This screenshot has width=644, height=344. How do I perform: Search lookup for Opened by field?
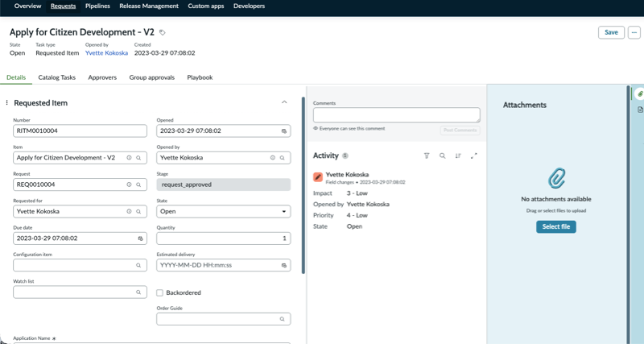(x=283, y=158)
